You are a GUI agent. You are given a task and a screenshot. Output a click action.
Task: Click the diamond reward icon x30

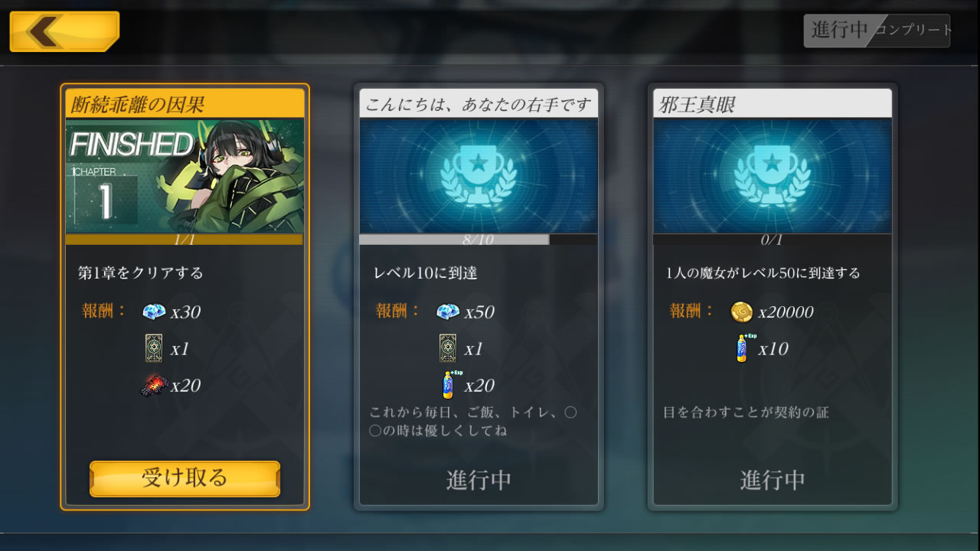point(154,311)
